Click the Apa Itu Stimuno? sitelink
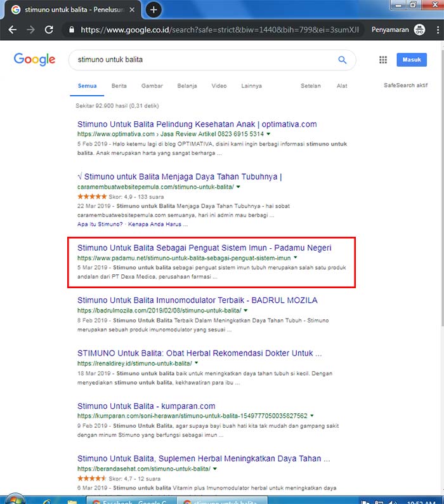 (100, 224)
